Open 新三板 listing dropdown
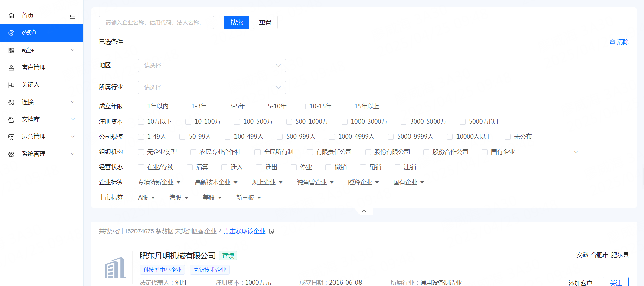Viewport: 644px width, 286px height. 249,198
